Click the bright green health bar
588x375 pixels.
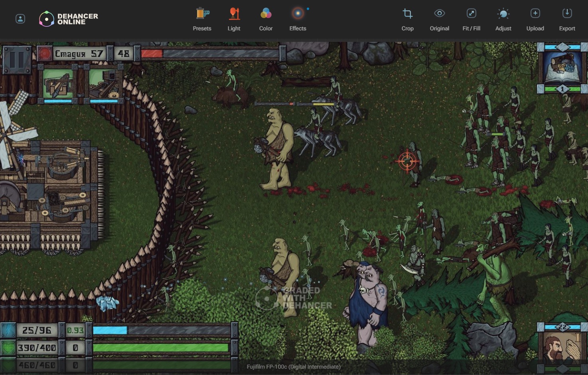(162, 348)
